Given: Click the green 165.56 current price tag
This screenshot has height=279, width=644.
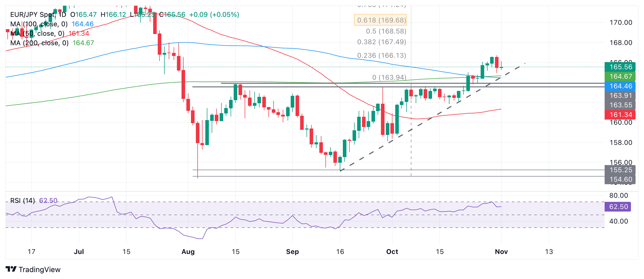Looking at the screenshot, I should [x=620, y=67].
